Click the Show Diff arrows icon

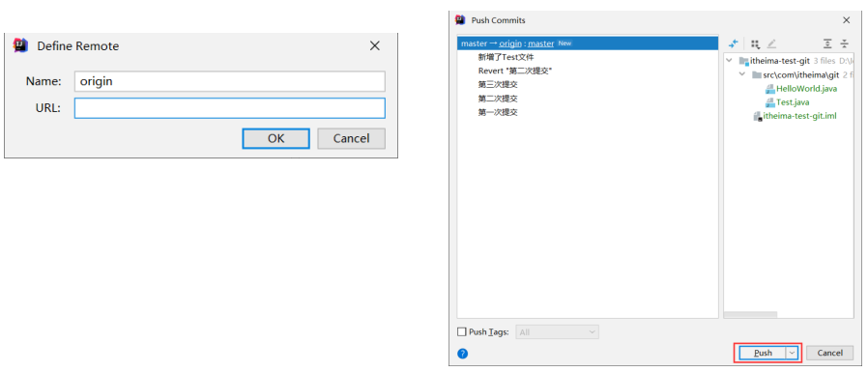[x=734, y=43]
